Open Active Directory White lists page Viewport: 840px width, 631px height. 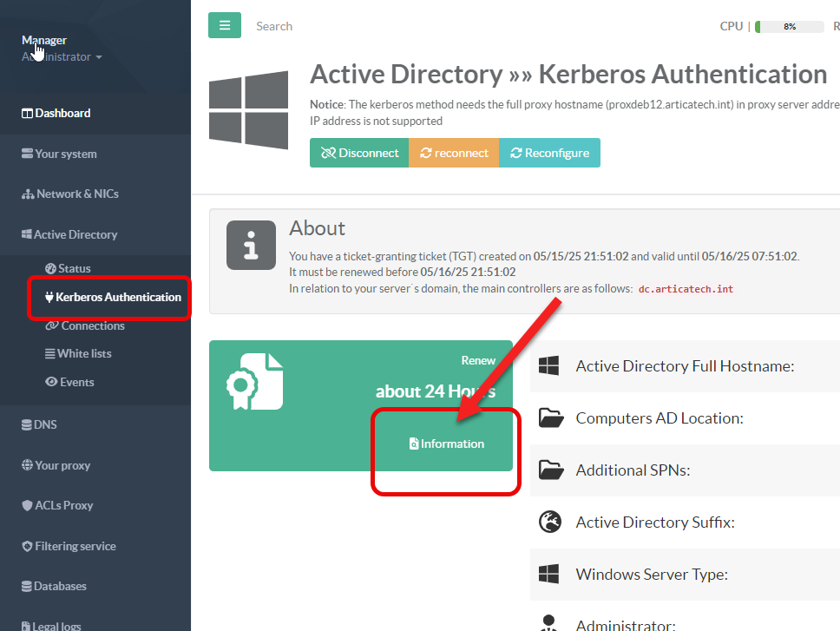tap(83, 353)
